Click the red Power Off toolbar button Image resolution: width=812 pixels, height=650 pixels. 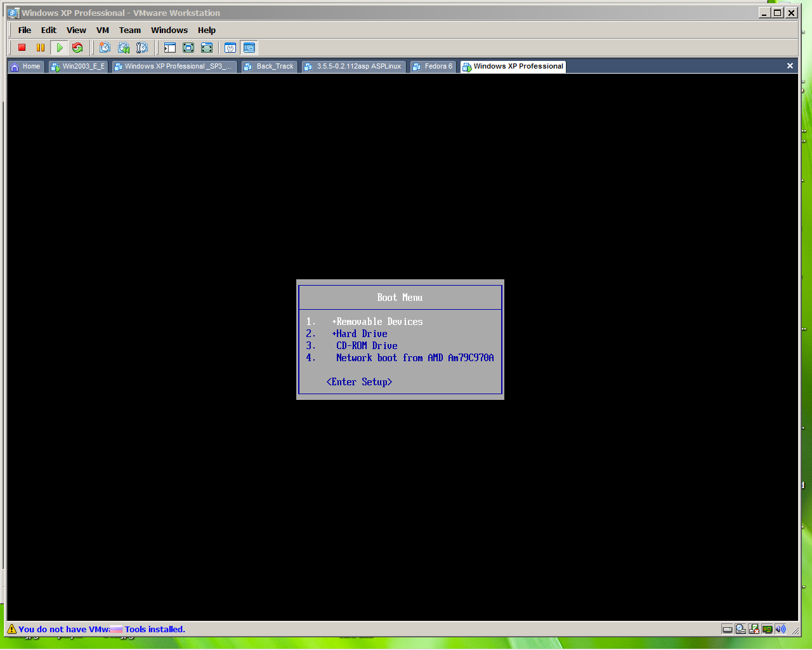(22, 48)
